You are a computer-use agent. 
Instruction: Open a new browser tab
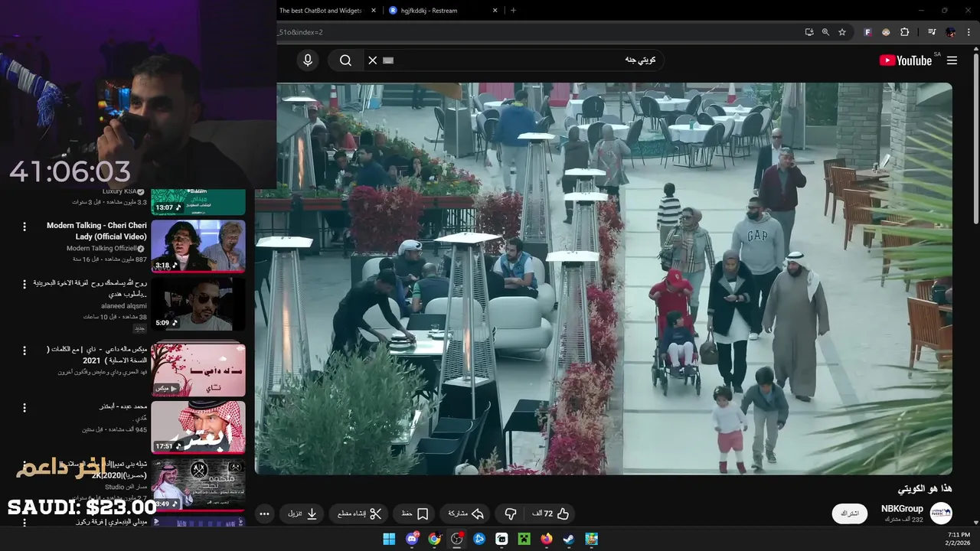tap(513, 11)
